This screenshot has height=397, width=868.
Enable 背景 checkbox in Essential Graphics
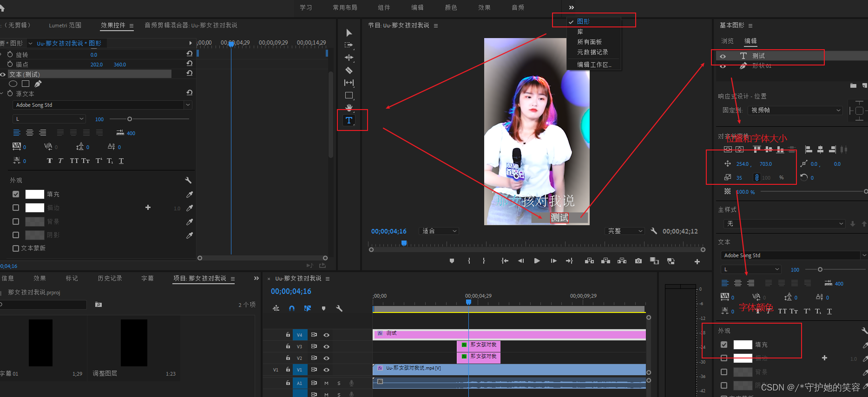coord(724,372)
